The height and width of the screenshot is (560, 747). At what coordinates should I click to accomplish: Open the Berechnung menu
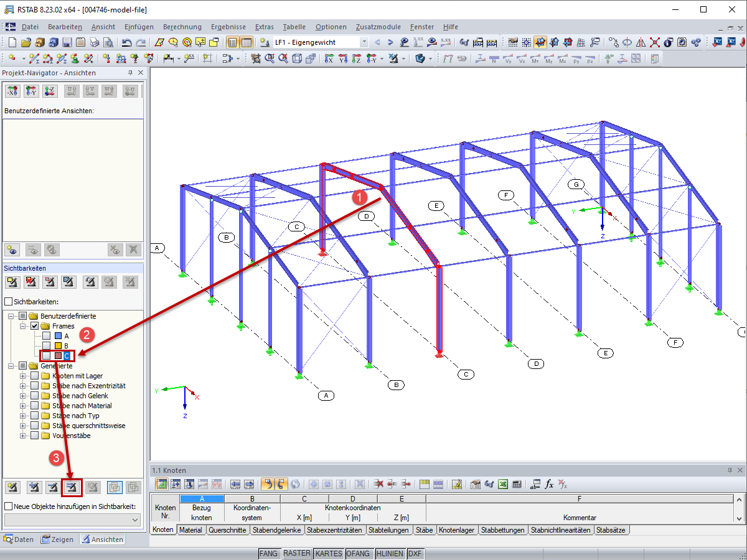[x=182, y=27]
